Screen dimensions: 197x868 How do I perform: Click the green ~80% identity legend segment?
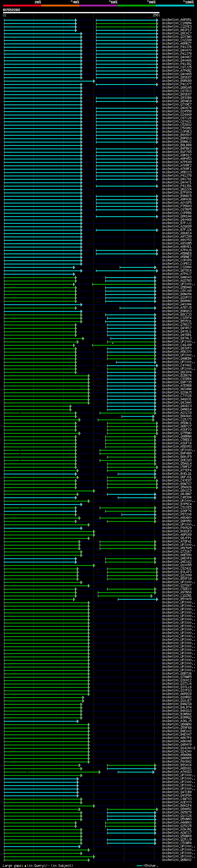tap(136, 6)
